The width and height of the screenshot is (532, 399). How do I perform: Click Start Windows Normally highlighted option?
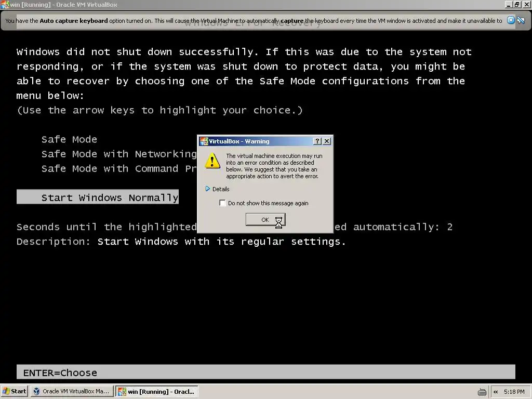(x=98, y=197)
